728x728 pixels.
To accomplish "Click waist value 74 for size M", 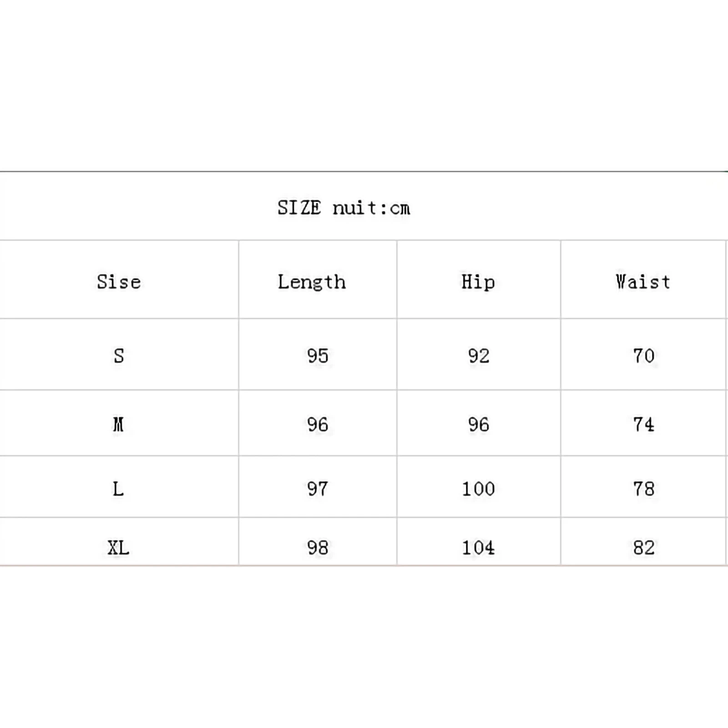I will point(644,425).
